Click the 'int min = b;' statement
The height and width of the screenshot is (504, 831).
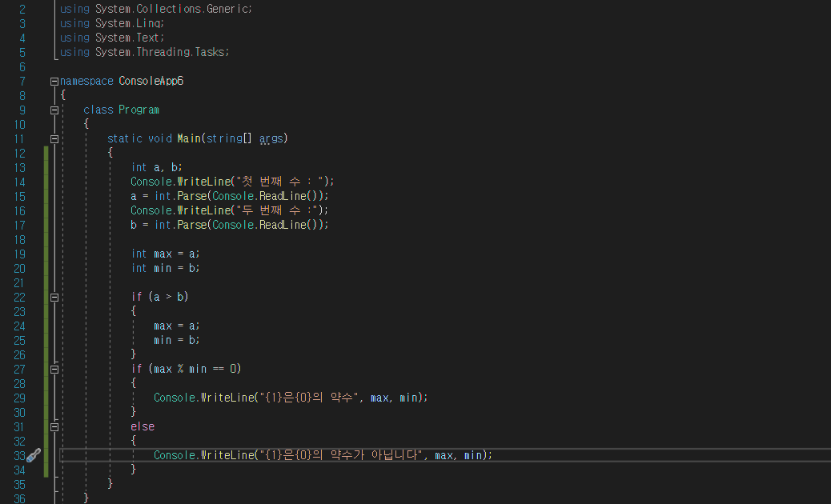click(166, 268)
